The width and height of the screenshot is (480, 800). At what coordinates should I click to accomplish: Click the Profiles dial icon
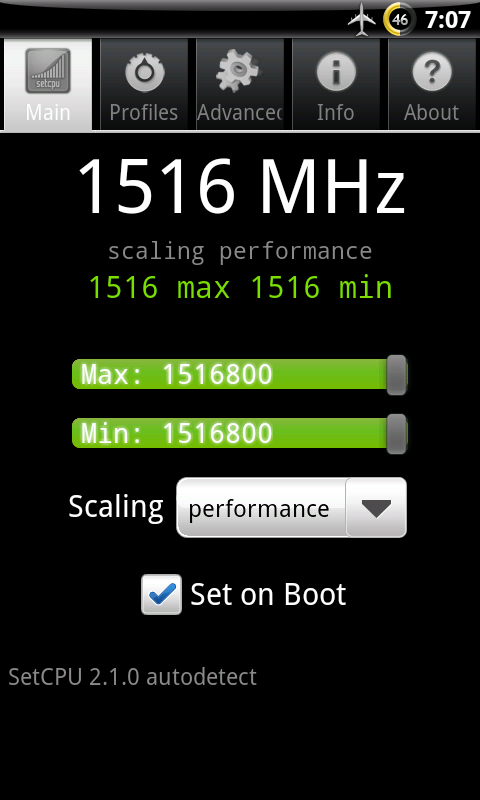pyautogui.click(x=144, y=70)
